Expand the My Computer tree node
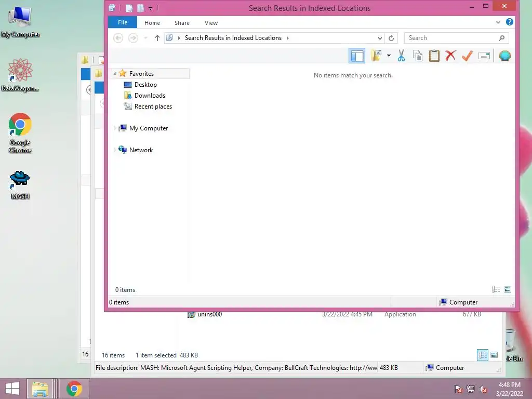This screenshot has height=399, width=532. coord(115,128)
